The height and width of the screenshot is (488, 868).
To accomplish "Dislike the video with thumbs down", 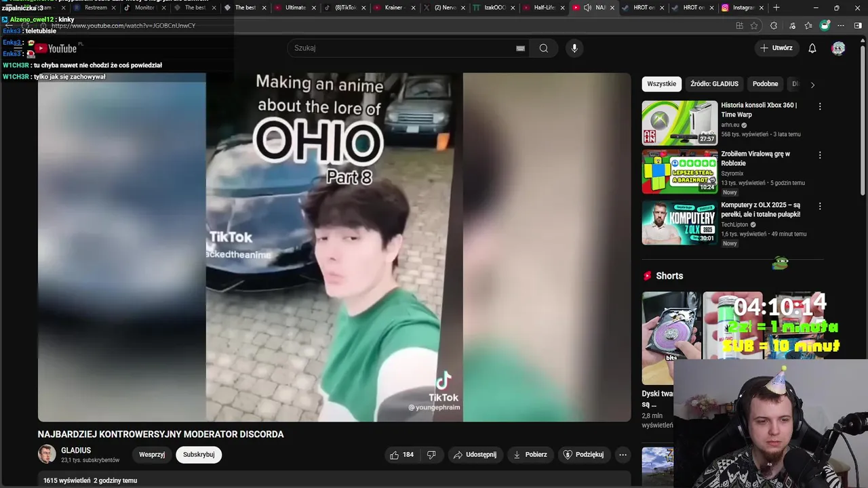I will tap(431, 455).
